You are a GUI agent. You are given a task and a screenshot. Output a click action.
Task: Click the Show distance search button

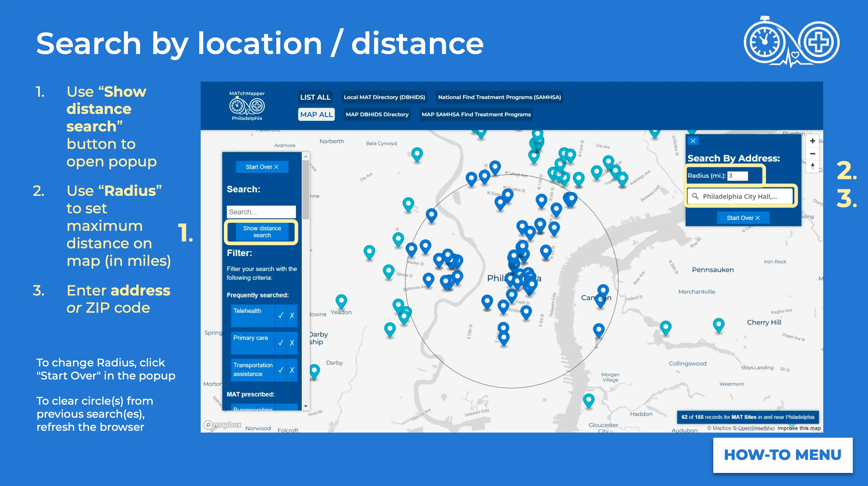[262, 232]
